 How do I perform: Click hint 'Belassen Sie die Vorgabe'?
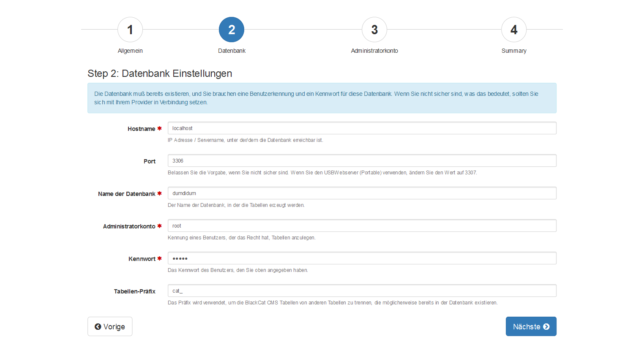322,173
